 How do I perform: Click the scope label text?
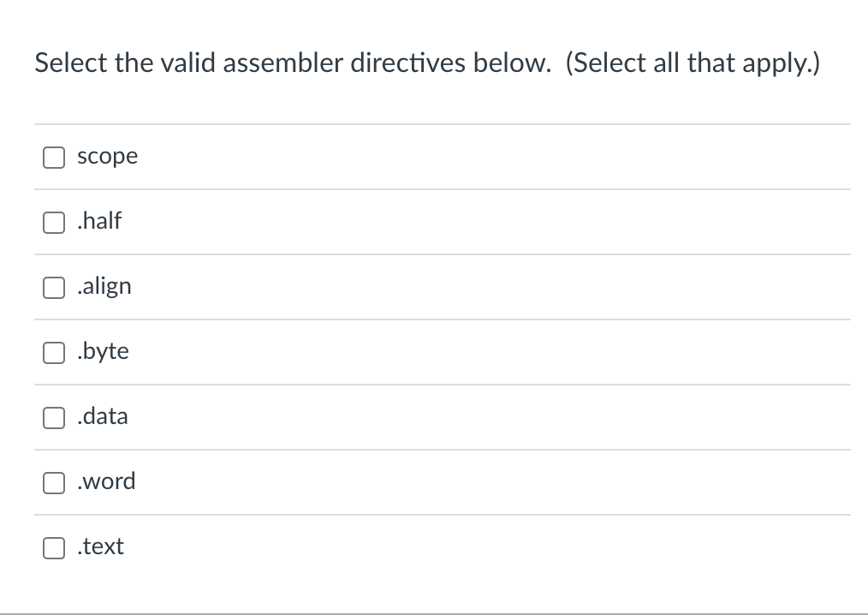pos(107,156)
